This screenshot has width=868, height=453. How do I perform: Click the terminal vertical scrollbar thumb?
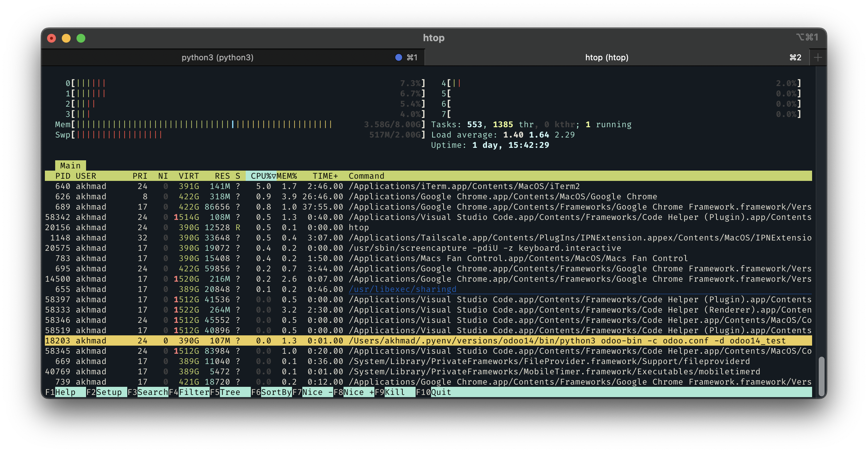click(821, 375)
